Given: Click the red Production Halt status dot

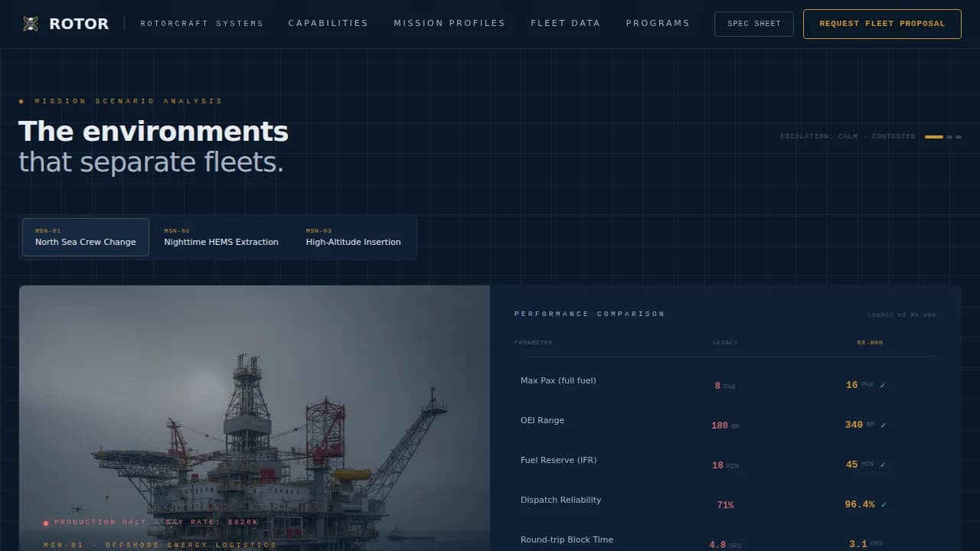Looking at the screenshot, I should pyautogui.click(x=46, y=523).
